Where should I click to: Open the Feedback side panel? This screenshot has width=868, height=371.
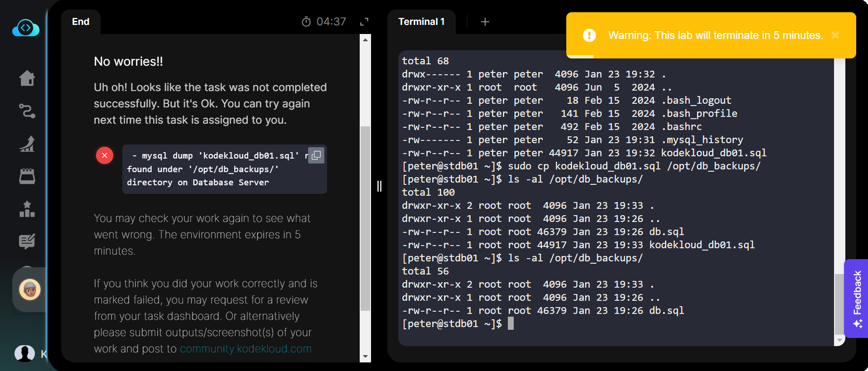click(857, 298)
